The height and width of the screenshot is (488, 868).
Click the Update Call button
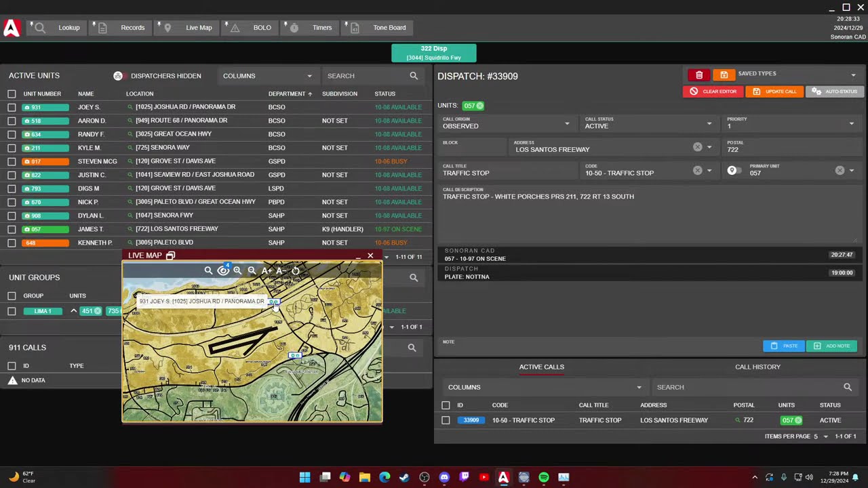pos(774,91)
